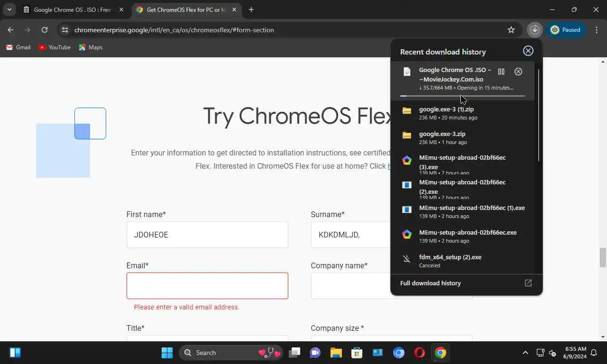Open the chat app icon in taskbar
Viewport: 607px width, 364px height.
coord(315,353)
